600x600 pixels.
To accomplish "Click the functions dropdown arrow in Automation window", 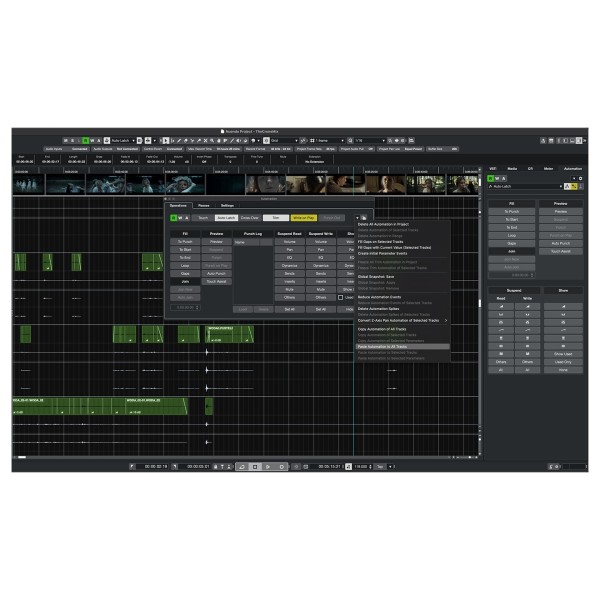I will [x=357, y=218].
